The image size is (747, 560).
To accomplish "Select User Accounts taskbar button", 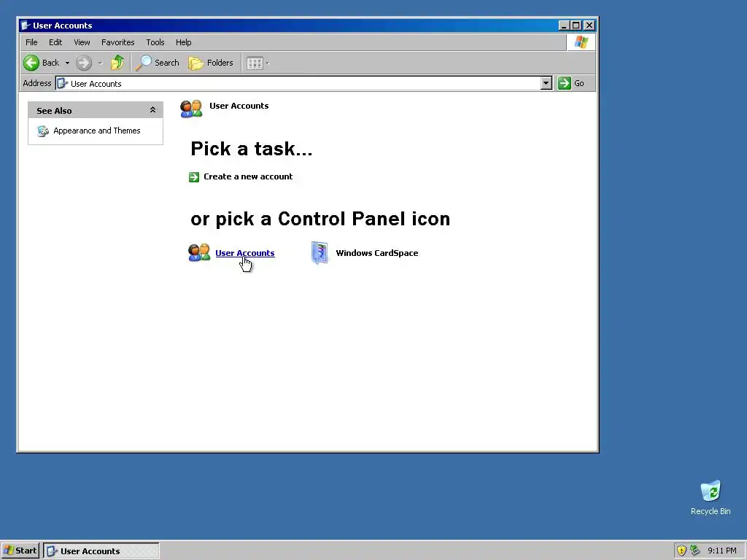I will point(101,551).
